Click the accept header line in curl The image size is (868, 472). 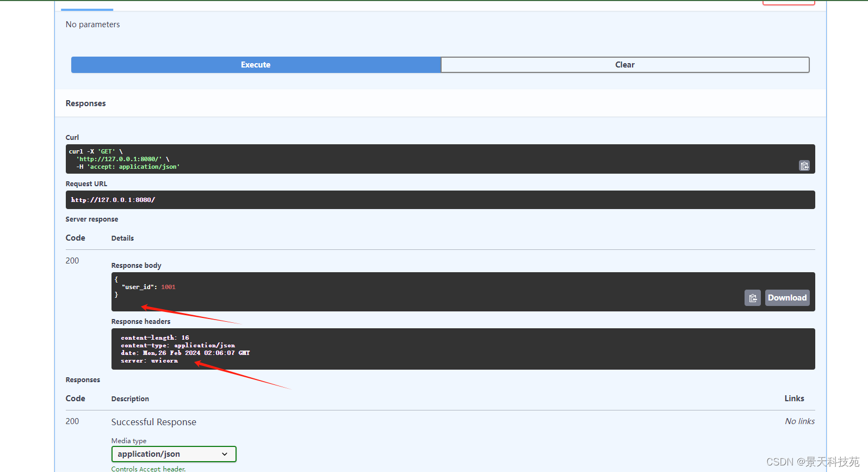[128, 167]
